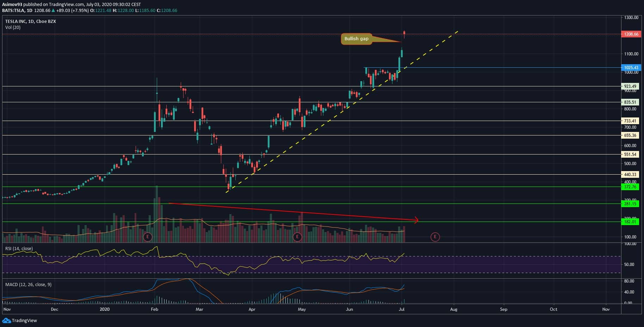Click the Jul label on time axis
This screenshot has width=644, height=327.
[x=401, y=309]
